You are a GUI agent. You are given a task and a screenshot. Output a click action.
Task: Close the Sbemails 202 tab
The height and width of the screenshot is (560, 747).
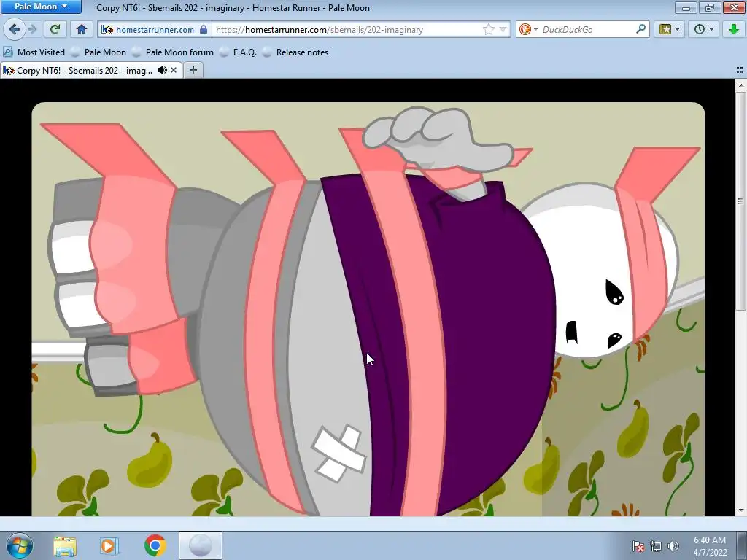pyautogui.click(x=174, y=70)
